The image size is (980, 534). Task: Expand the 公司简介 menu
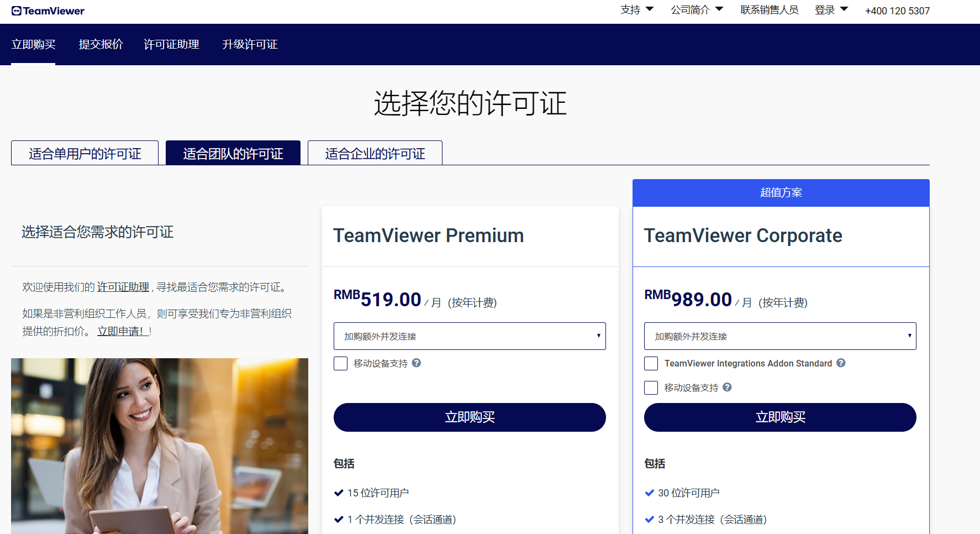click(697, 10)
